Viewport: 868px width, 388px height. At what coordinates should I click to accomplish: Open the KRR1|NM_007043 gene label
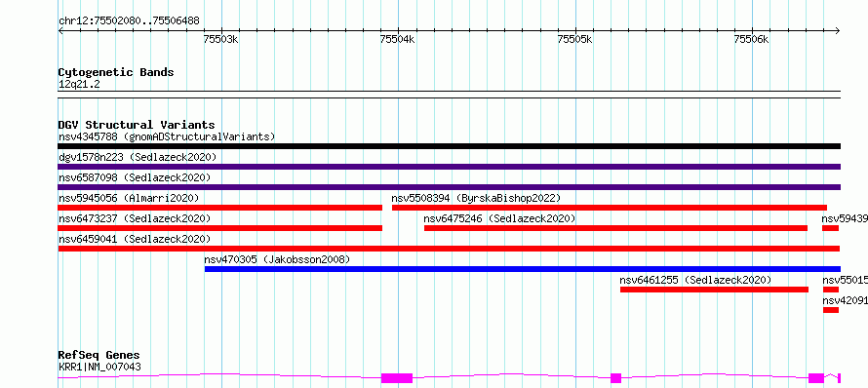[x=99, y=367]
